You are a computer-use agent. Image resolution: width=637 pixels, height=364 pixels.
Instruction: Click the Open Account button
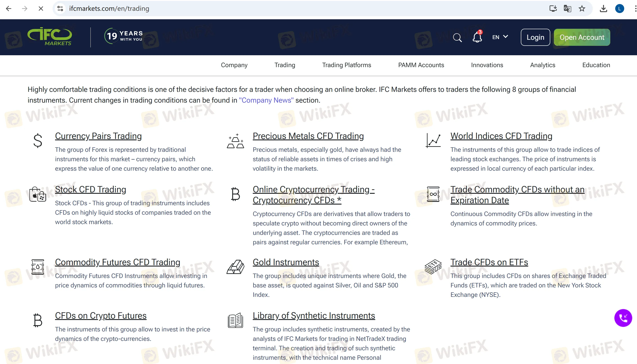point(582,37)
